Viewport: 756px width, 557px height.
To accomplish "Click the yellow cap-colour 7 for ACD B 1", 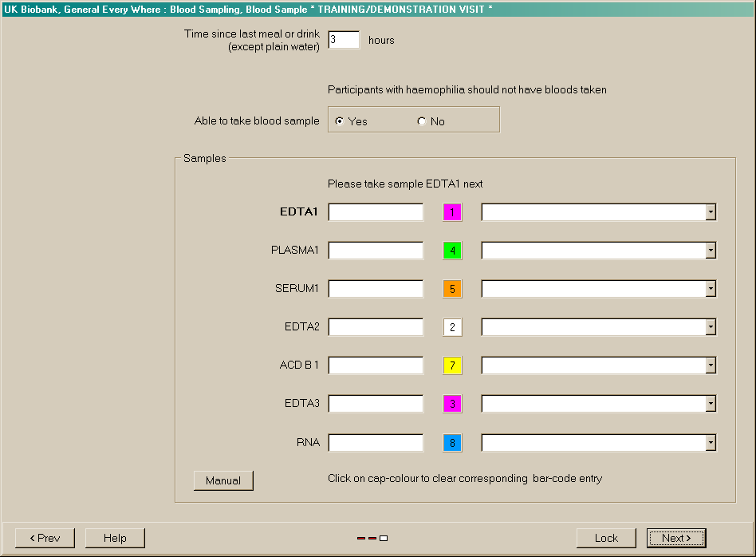I will click(452, 365).
